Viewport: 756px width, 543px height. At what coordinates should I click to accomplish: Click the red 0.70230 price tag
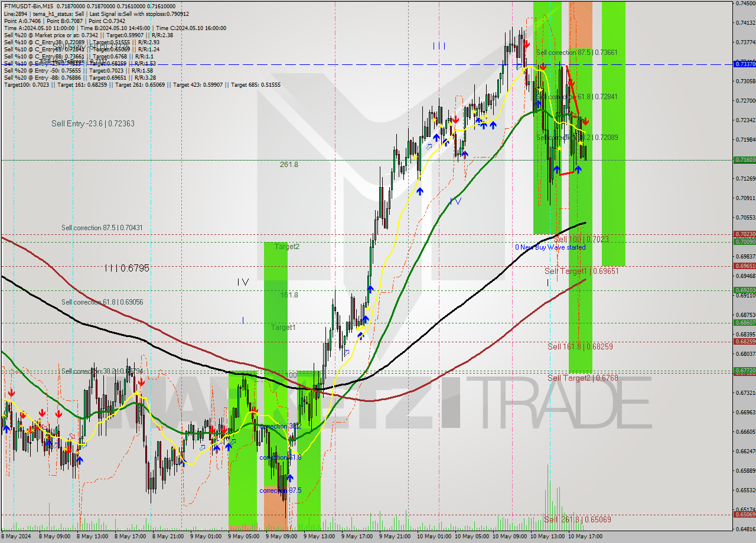(x=744, y=234)
